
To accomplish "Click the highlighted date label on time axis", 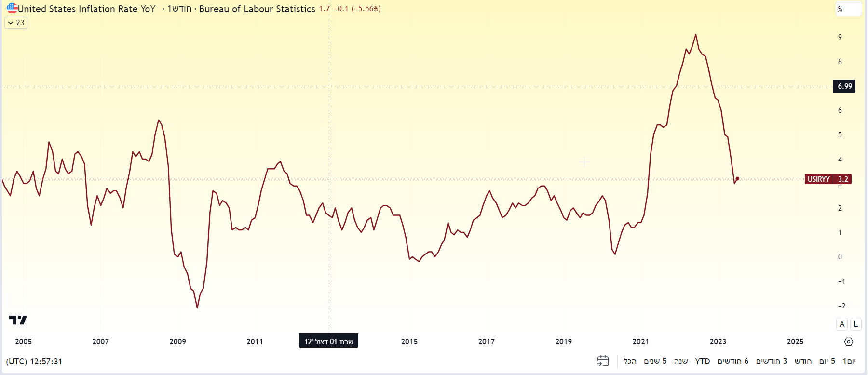I will click(328, 341).
